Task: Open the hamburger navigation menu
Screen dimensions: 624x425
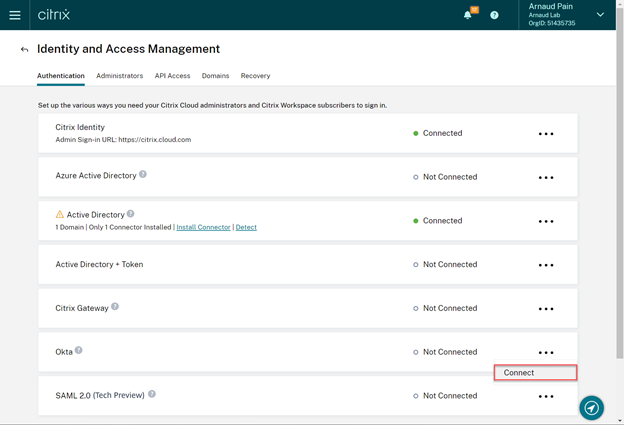Action: click(x=15, y=15)
